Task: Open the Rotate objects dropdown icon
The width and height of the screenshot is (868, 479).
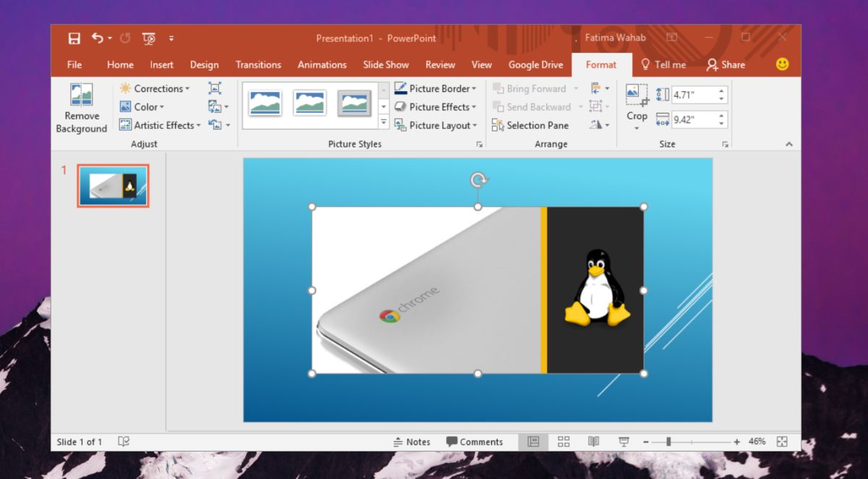Action: [600, 125]
